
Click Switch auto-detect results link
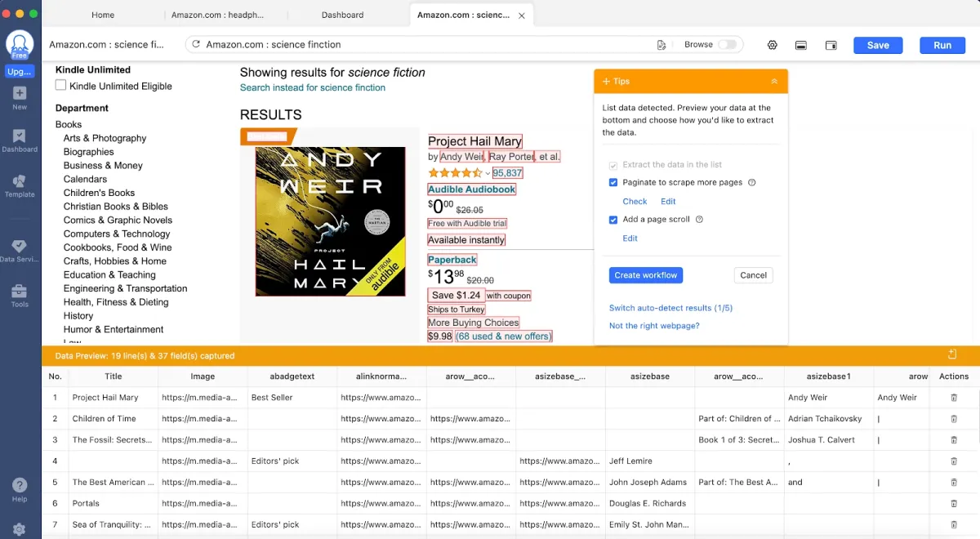coord(670,308)
